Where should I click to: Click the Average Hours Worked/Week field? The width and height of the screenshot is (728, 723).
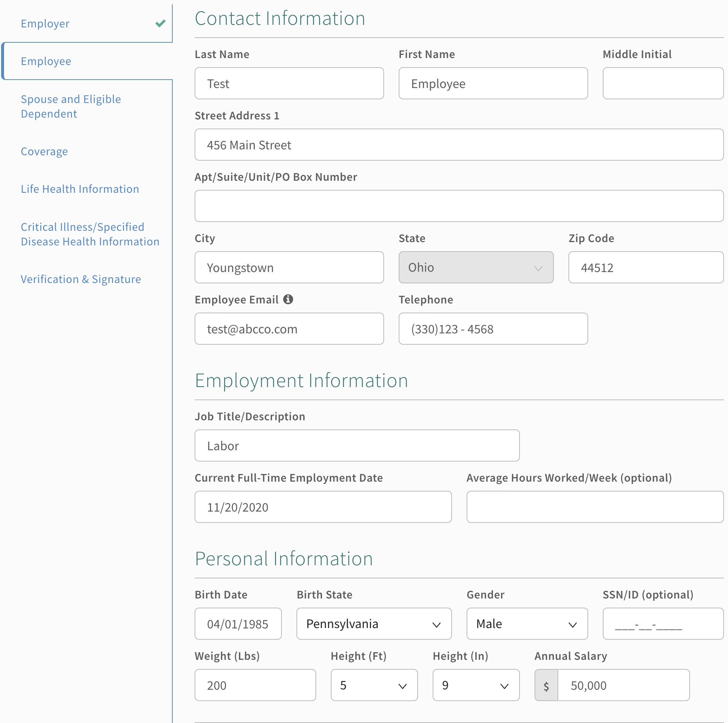point(595,507)
